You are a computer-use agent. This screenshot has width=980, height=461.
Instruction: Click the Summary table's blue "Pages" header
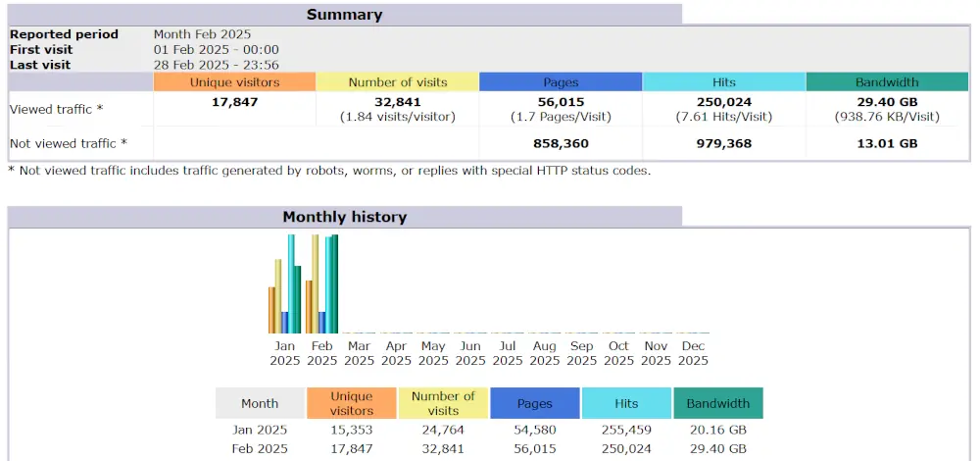(x=561, y=82)
